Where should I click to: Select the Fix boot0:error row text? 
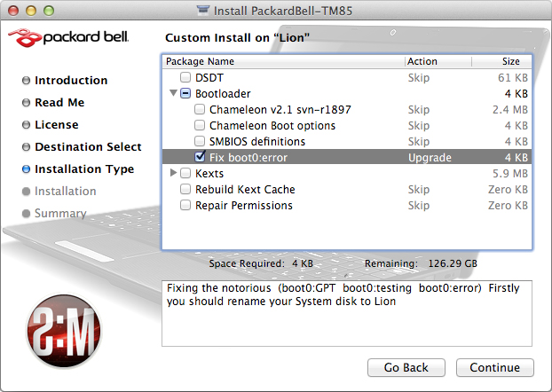(248, 157)
